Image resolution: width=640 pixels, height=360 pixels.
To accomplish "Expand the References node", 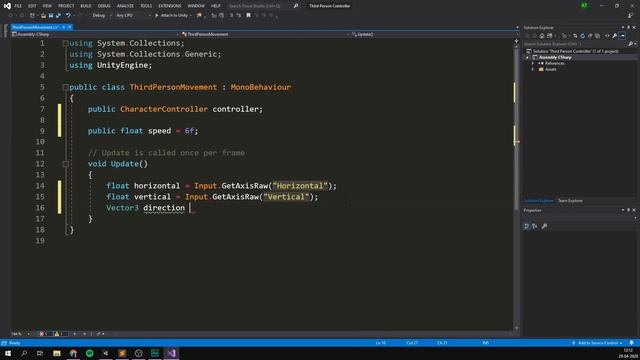I will (x=533, y=63).
